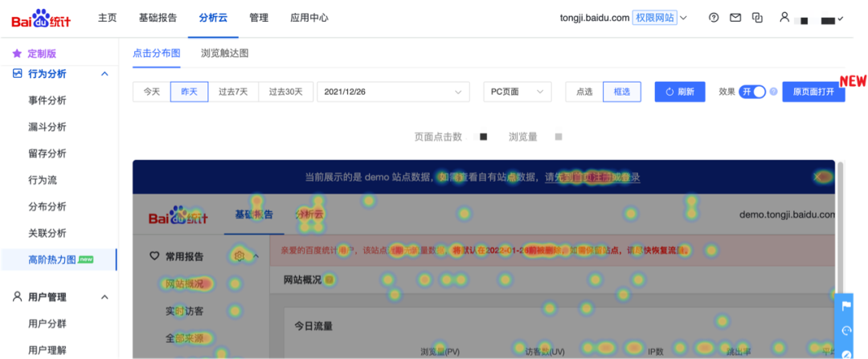The image size is (868, 359).
Task: Choose the 今天 date range
Action: pos(152,92)
